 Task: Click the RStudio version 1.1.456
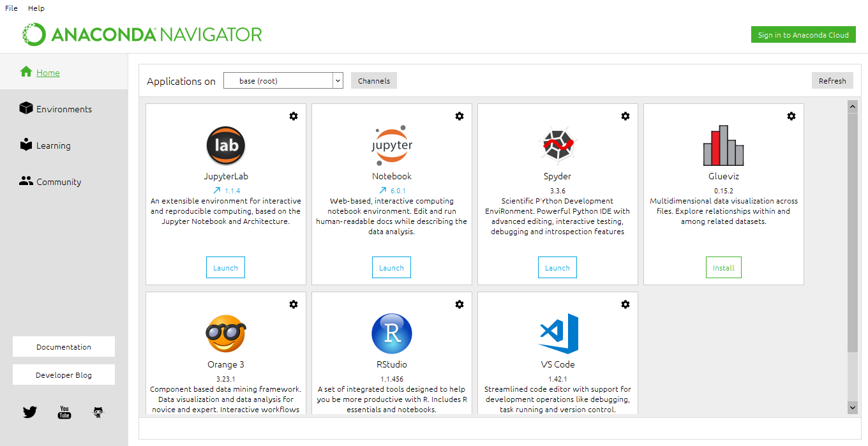(392, 379)
